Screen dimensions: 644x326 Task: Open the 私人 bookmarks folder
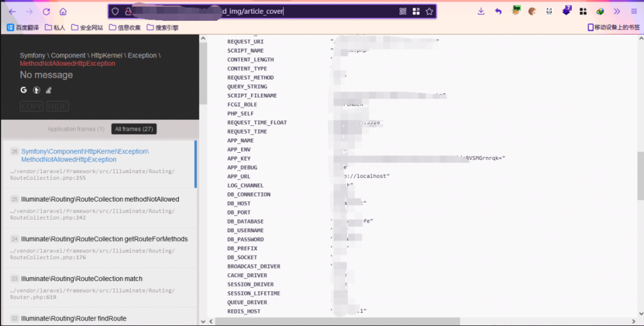tap(55, 27)
